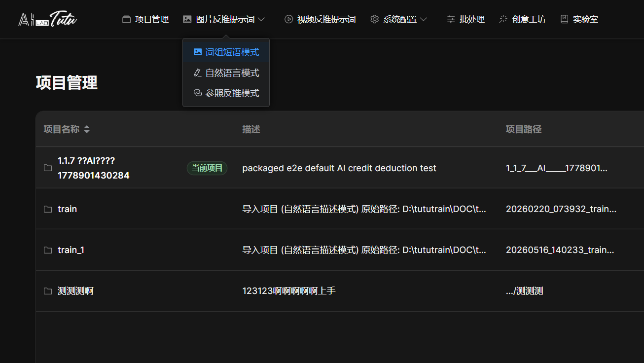
Task: Click the 系统配置 menu label
Action: (x=400, y=19)
